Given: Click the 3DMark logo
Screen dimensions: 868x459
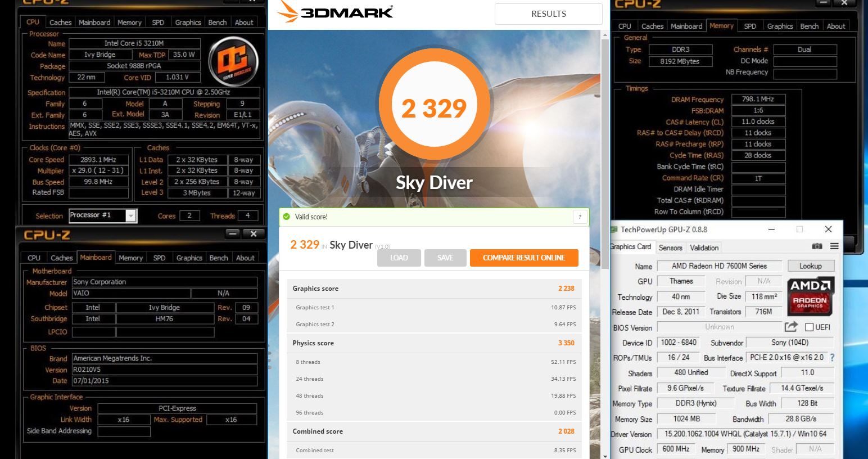Looking at the screenshot, I should coord(336,12).
